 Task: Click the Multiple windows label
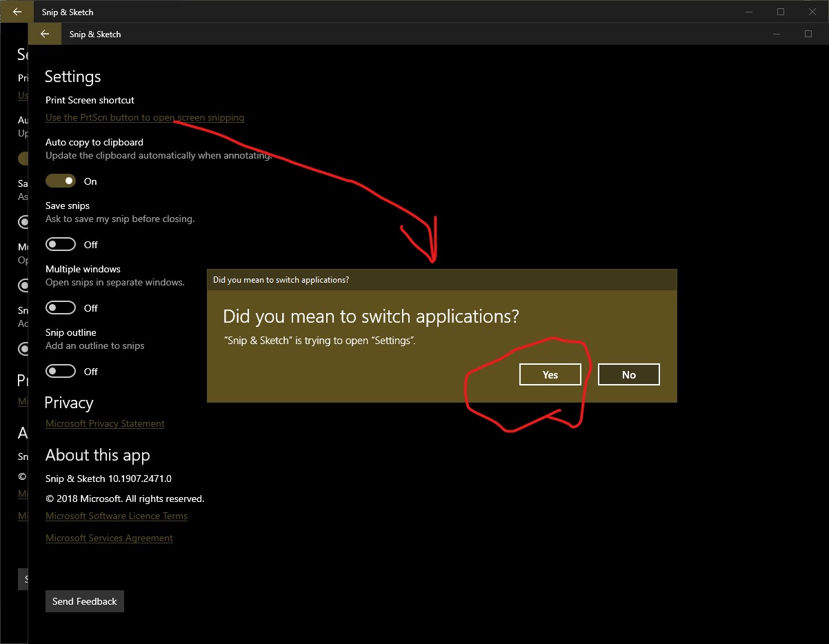(83, 269)
